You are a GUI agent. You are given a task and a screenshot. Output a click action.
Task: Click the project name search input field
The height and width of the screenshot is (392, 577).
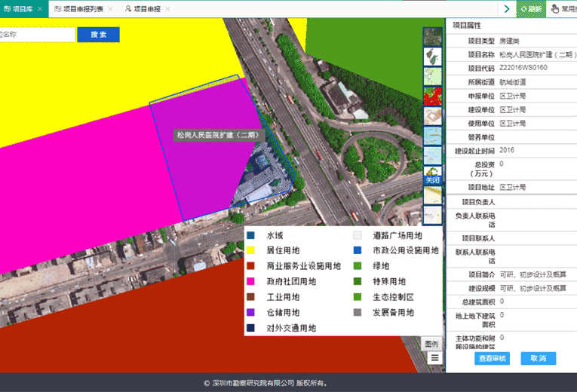point(36,35)
